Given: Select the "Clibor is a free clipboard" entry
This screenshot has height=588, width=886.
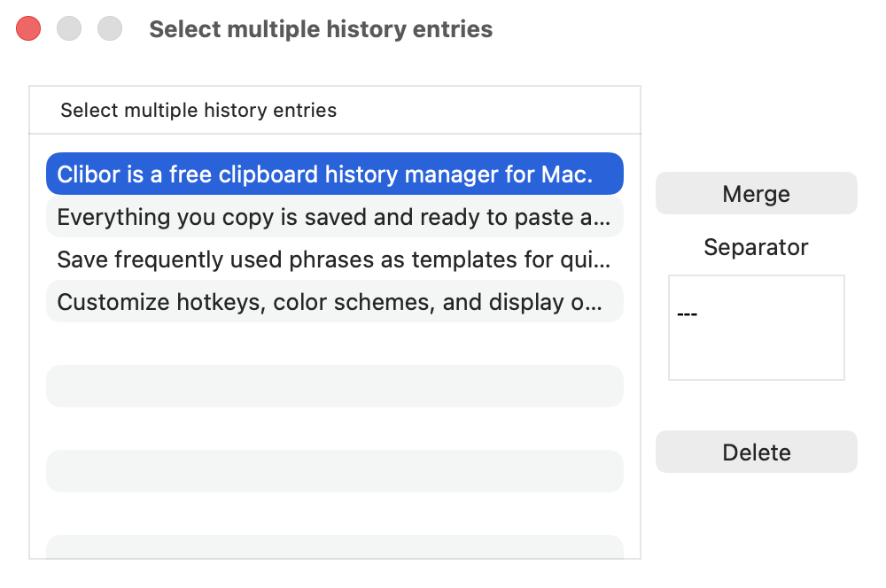Looking at the screenshot, I should (x=335, y=174).
